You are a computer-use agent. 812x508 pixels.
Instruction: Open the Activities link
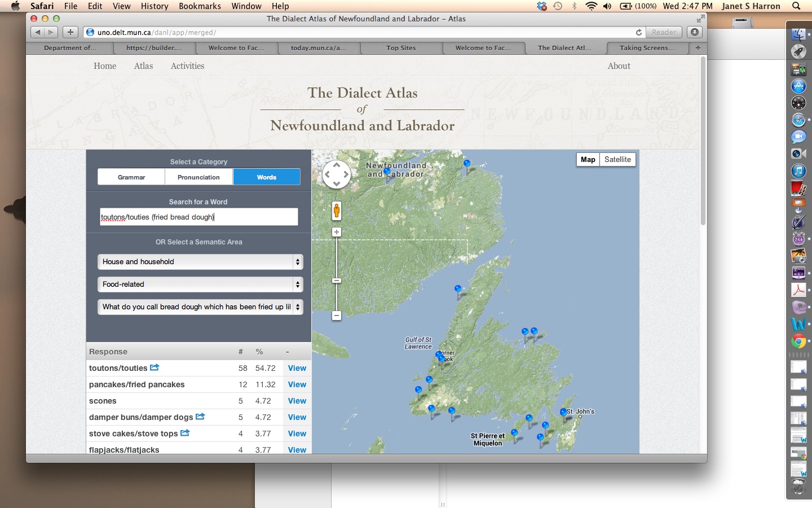pyautogui.click(x=187, y=66)
